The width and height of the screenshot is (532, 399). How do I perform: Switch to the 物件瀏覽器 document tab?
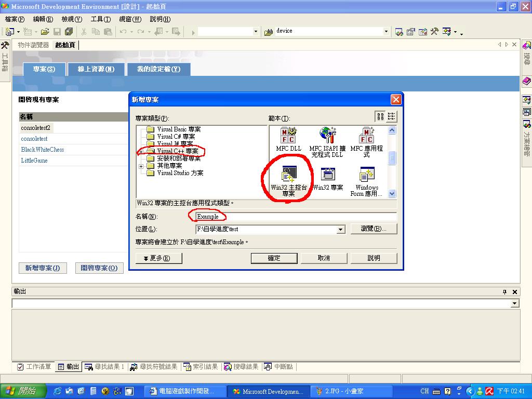pyautogui.click(x=33, y=45)
